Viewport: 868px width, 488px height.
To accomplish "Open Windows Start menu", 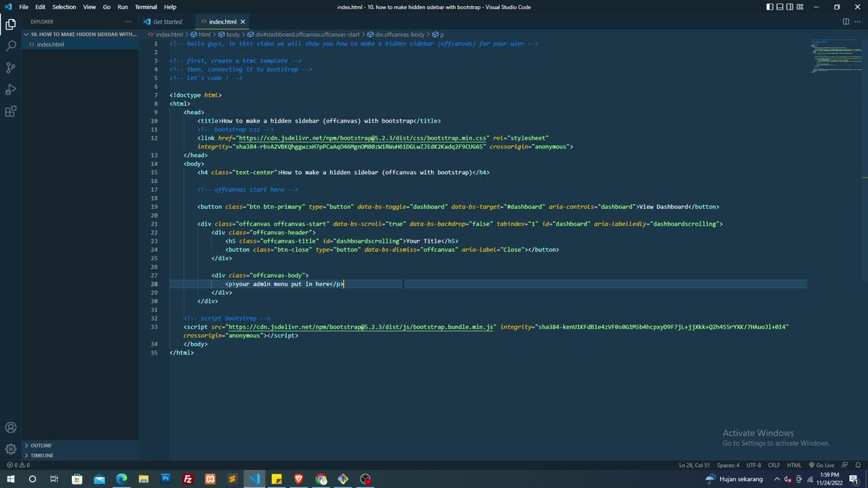I will [10, 479].
